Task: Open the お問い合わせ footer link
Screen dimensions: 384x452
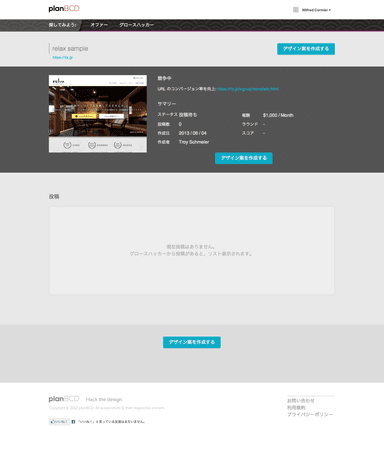Action: (301, 401)
